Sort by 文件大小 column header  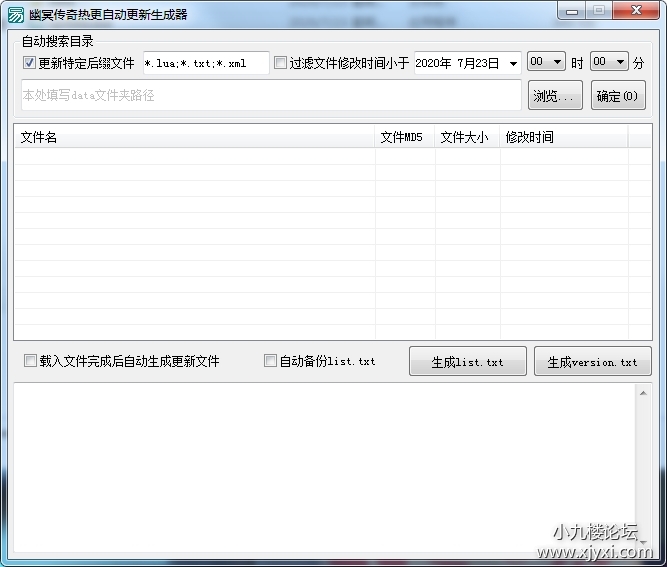(467, 137)
